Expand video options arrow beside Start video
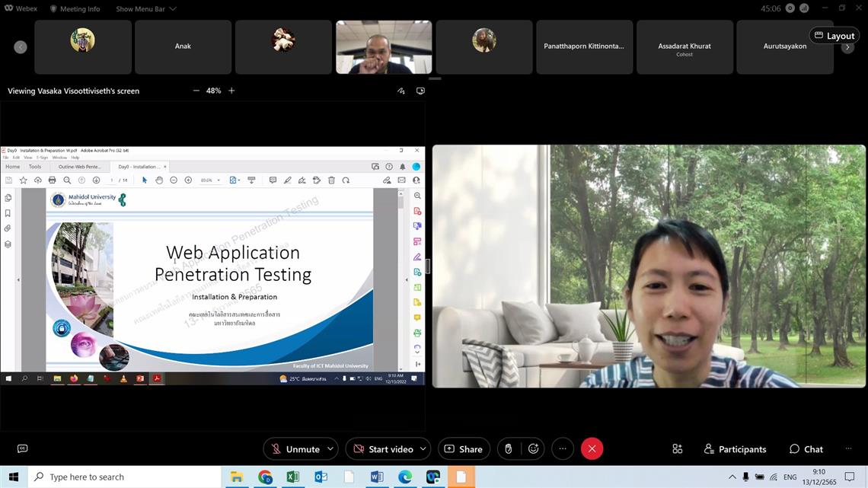Screen dimensions: 868x488 pyautogui.click(x=423, y=449)
